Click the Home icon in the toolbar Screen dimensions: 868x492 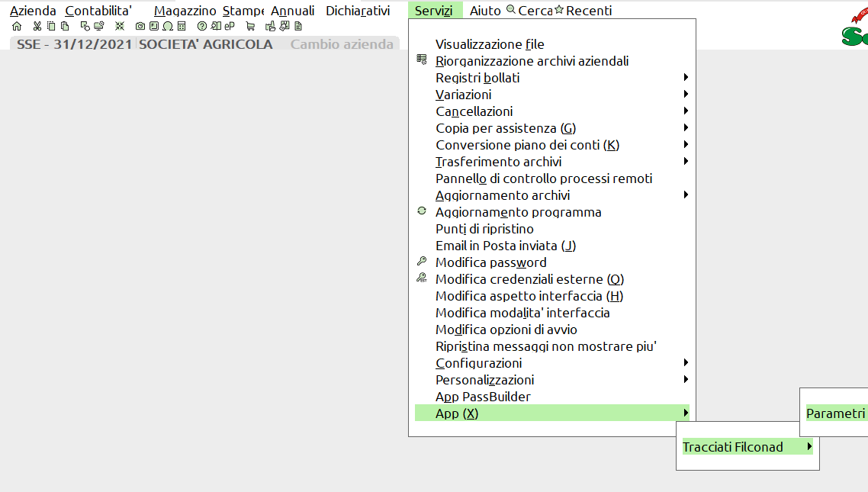click(17, 26)
